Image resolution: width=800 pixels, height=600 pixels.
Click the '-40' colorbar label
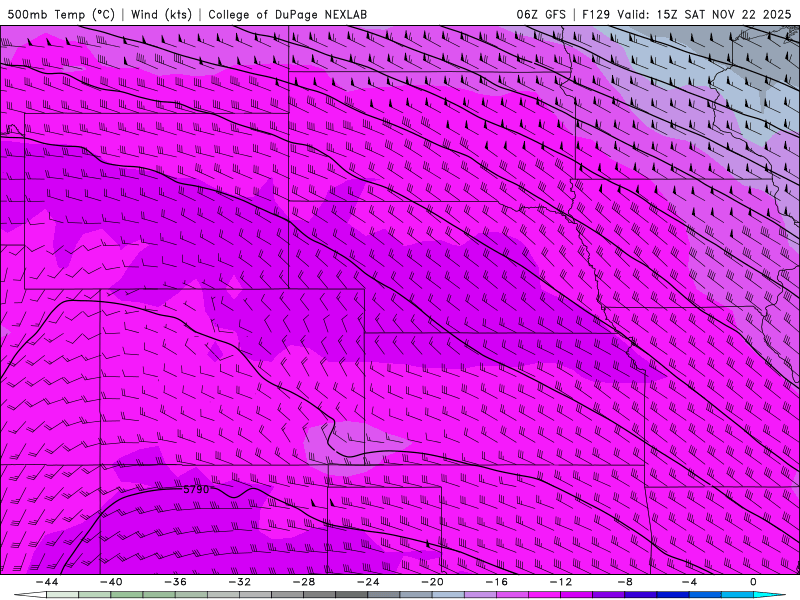click(111, 582)
